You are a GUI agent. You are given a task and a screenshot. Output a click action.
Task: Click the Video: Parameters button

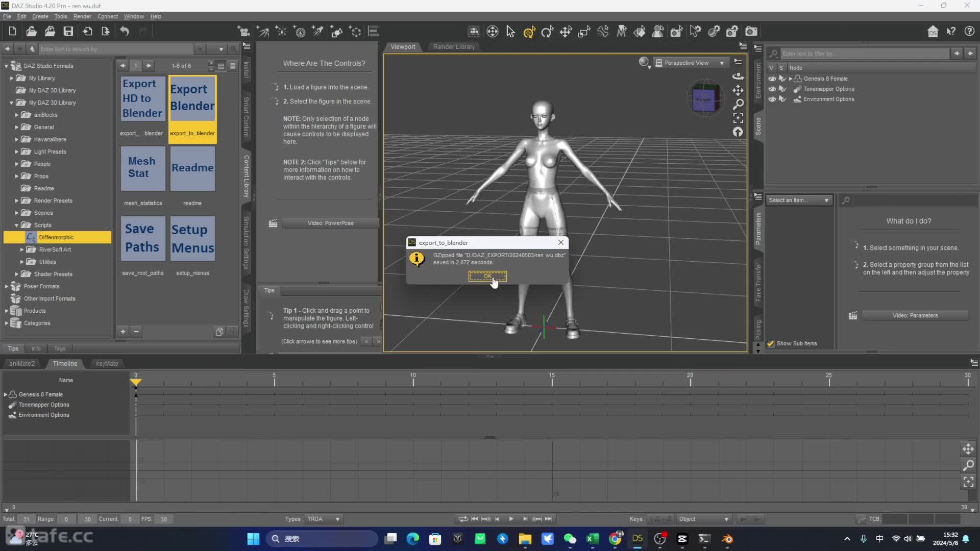(915, 315)
